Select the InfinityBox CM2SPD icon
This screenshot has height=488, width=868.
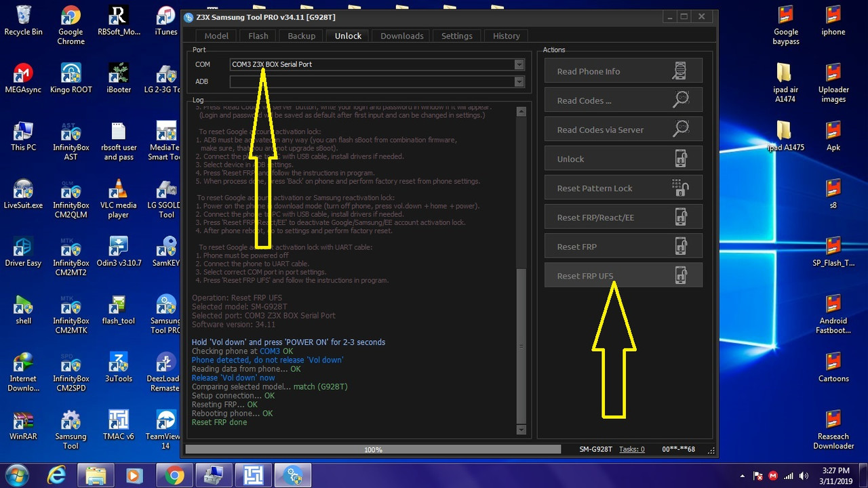coord(71,372)
